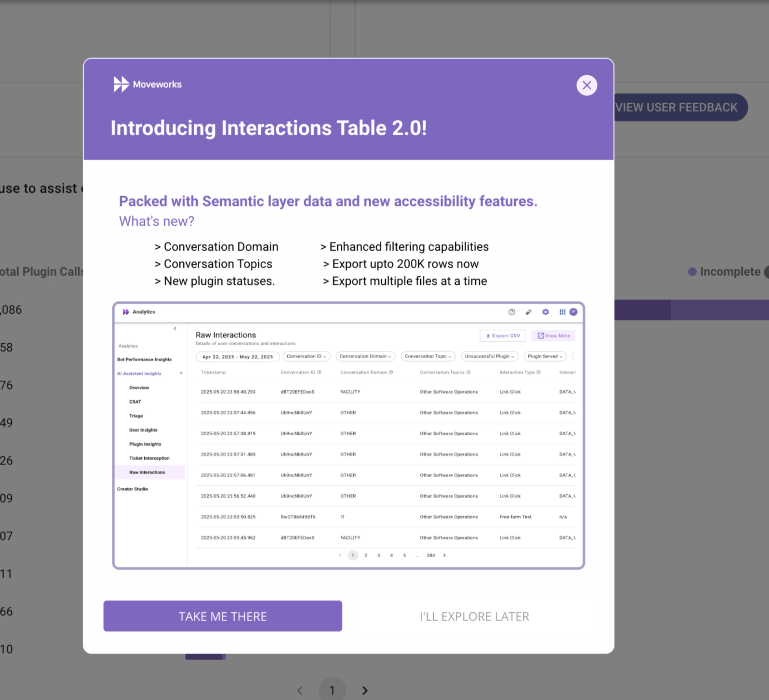Click the Apr 22 - May 22 date range
This screenshot has width=769, height=700.
pyautogui.click(x=237, y=357)
